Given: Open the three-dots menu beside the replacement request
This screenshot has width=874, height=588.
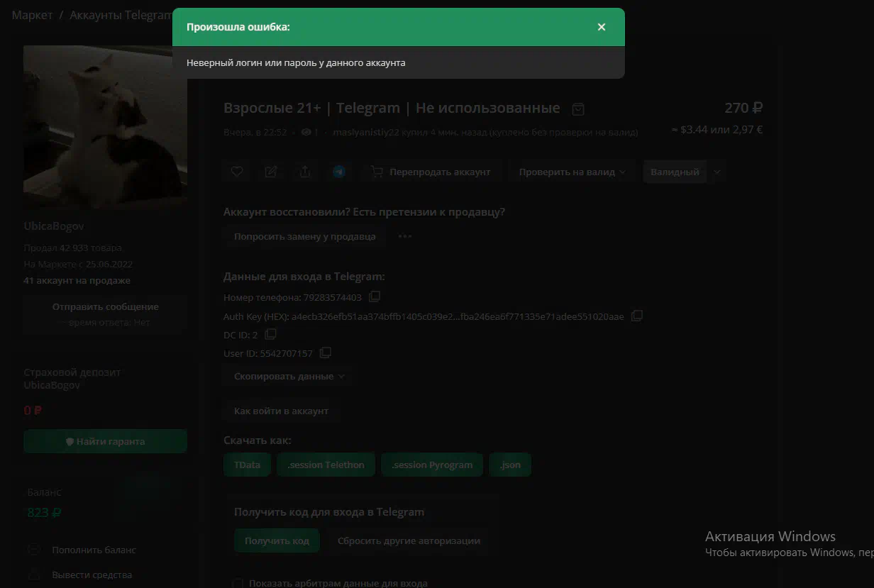Looking at the screenshot, I should click(x=405, y=236).
